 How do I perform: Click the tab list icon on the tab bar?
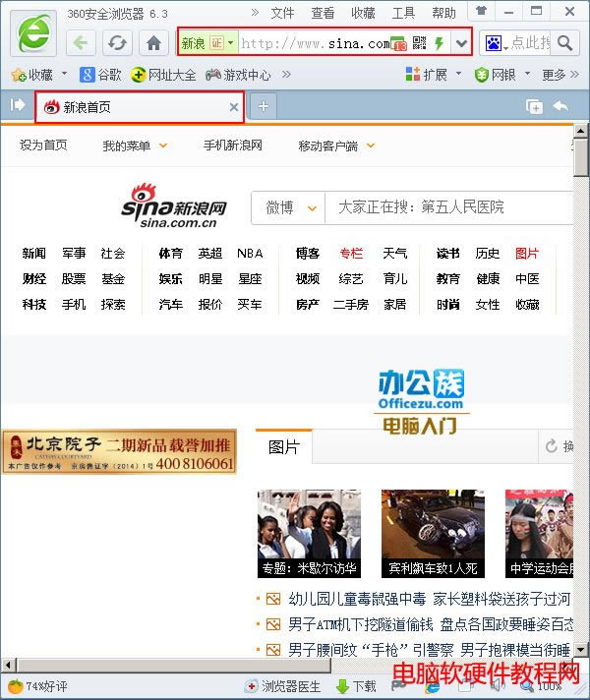[534, 106]
